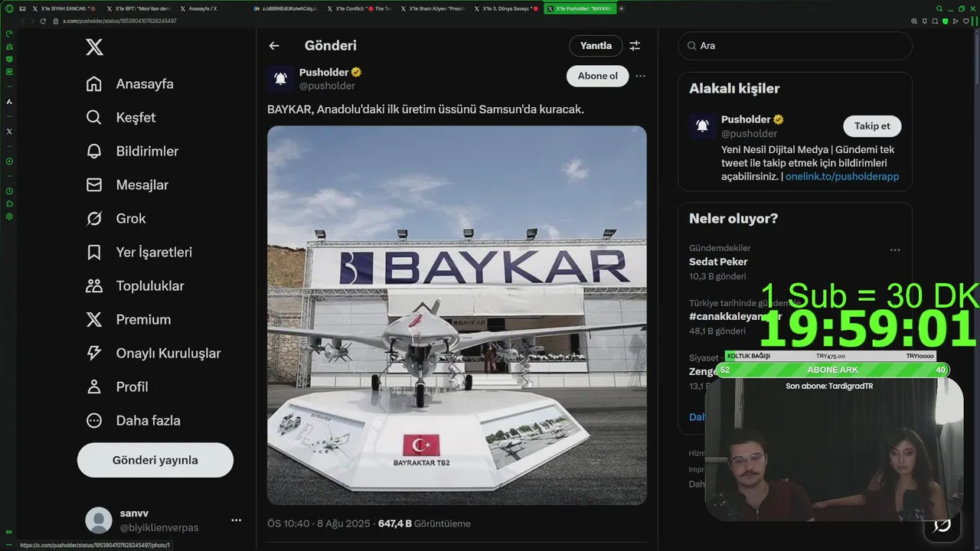
Task: Open GX Control speedometer icon in sidebar
Action: (x=9, y=34)
